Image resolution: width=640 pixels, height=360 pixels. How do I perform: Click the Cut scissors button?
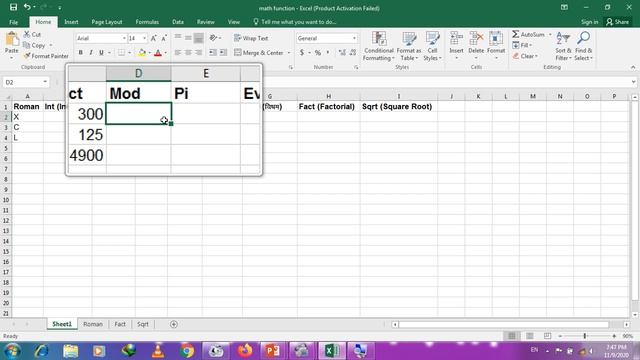pos(32,35)
